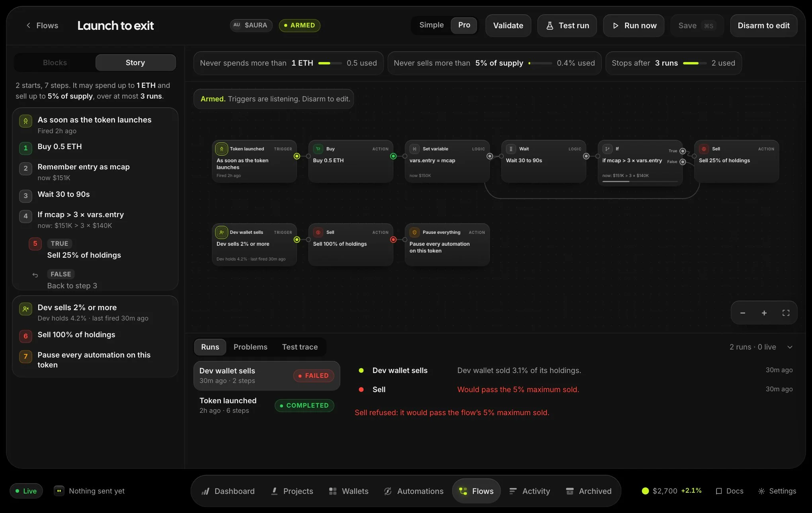Click the loop-back arrow icon beside FALSE
Viewport: 812px width, 513px height.
tap(35, 275)
